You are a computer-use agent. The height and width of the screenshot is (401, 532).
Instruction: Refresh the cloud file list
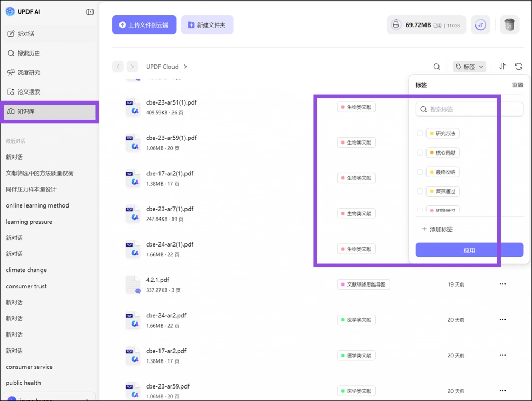pyautogui.click(x=518, y=67)
